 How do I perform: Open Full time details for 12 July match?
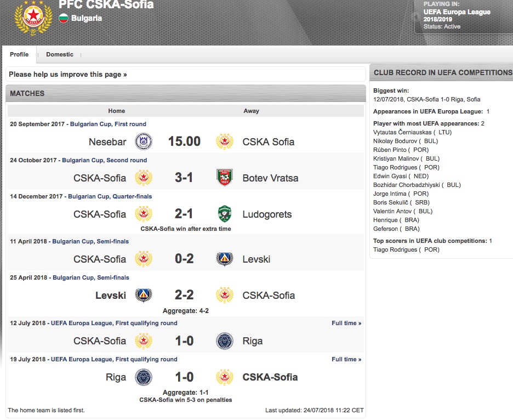(x=346, y=323)
